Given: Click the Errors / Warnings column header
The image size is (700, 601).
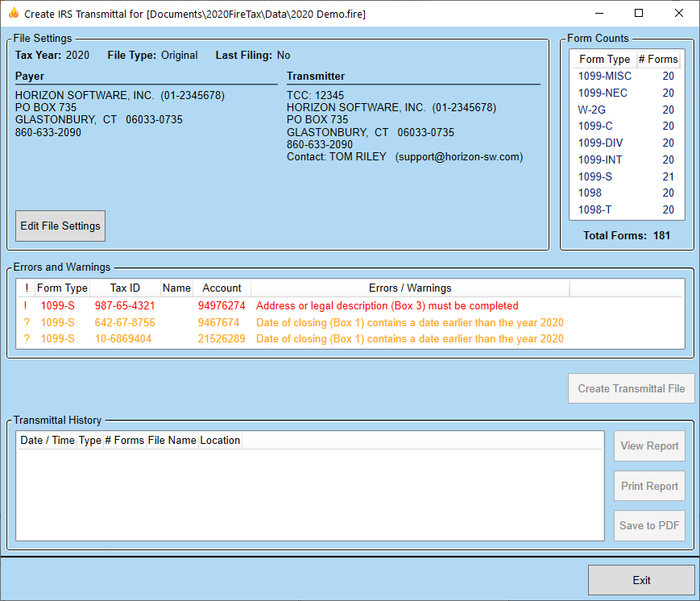Looking at the screenshot, I should (410, 288).
